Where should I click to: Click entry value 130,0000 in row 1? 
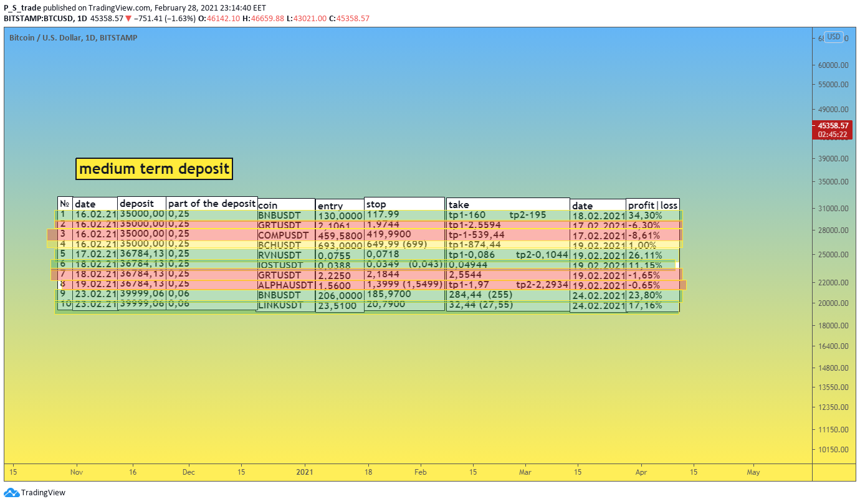click(340, 216)
